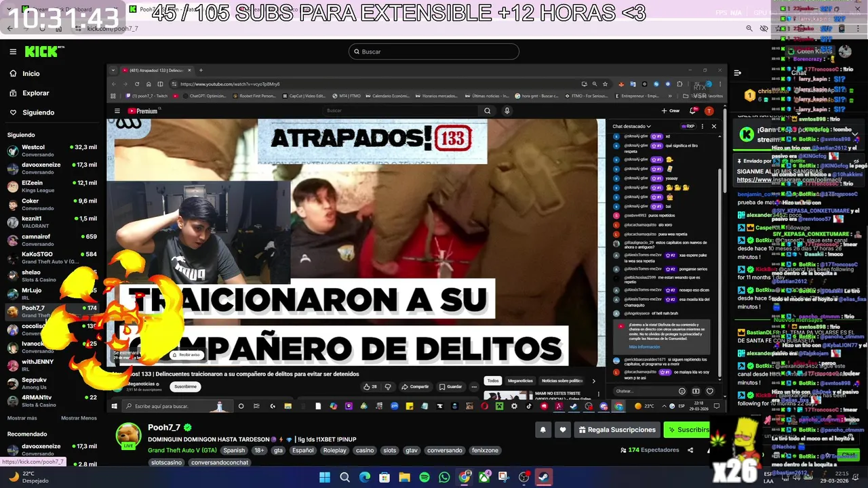Open Seppukv Among Us channel
The image size is (868, 488).
52,384
